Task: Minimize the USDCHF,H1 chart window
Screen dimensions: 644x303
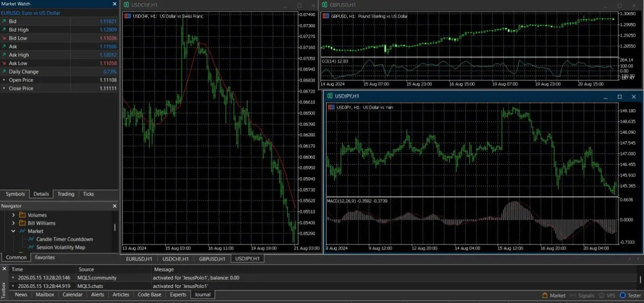Action: click(285, 5)
